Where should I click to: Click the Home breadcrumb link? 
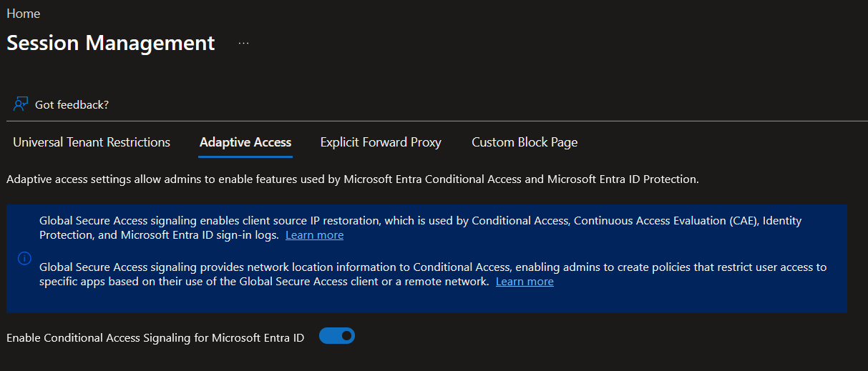(23, 14)
